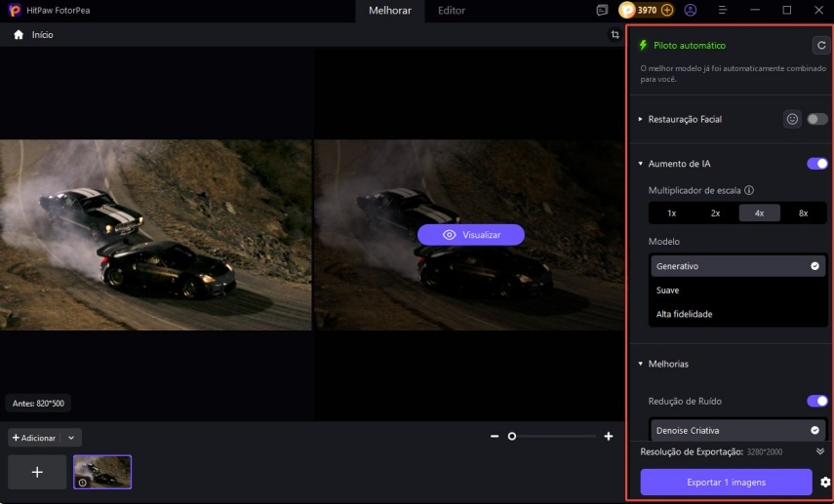This screenshot has height=504, width=834.
Task: Click the lightning Piloto automático icon
Action: coord(644,45)
